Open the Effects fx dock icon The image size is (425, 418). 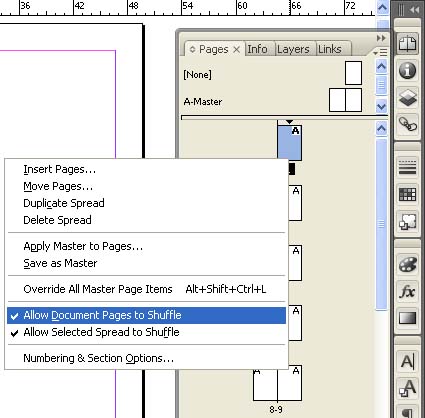[x=408, y=292]
